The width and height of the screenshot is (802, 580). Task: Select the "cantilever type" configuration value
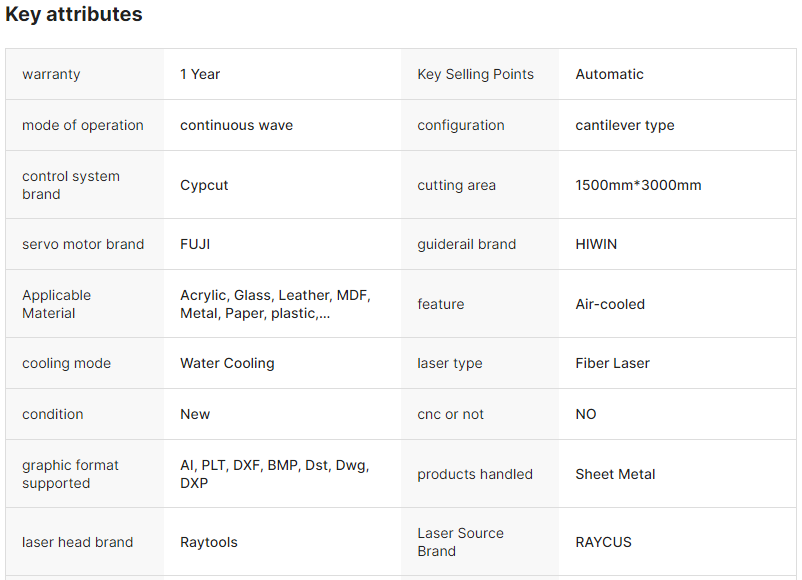coord(624,125)
